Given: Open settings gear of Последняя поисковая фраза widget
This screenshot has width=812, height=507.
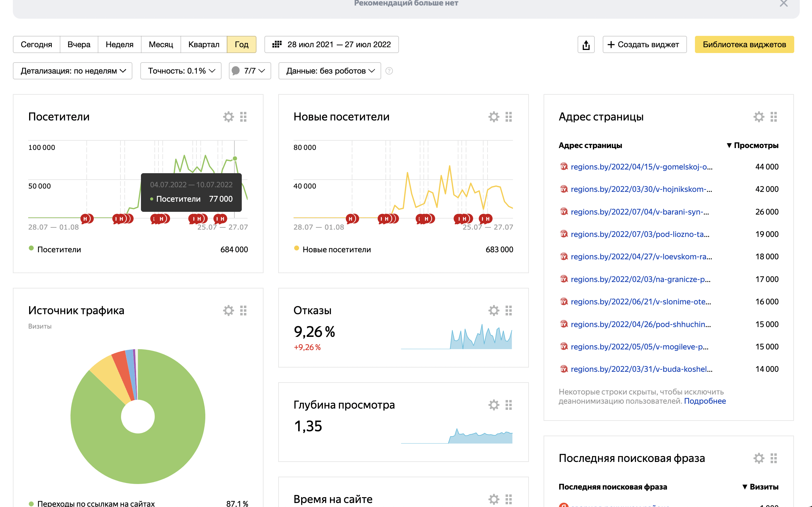Looking at the screenshot, I should pos(759,458).
